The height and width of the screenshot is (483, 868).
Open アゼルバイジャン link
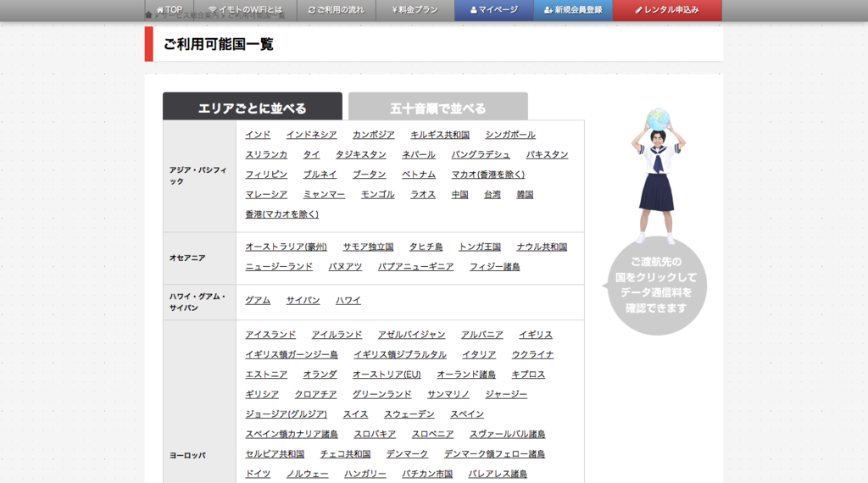point(411,335)
